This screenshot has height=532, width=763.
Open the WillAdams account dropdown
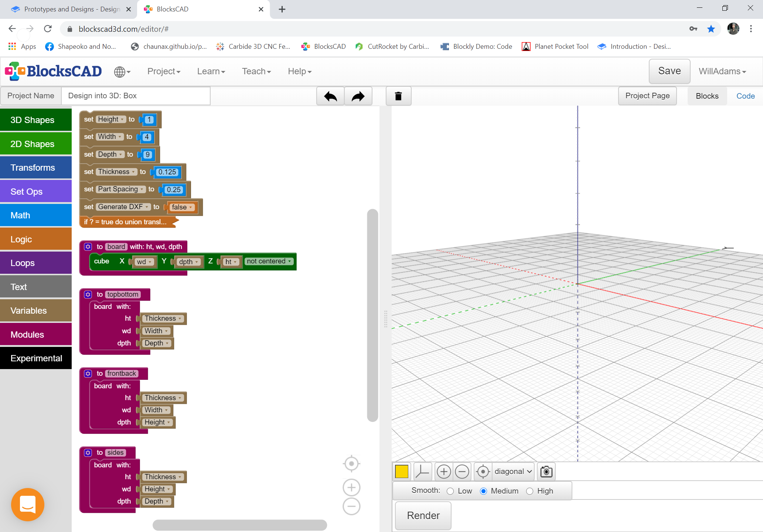(x=722, y=71)
